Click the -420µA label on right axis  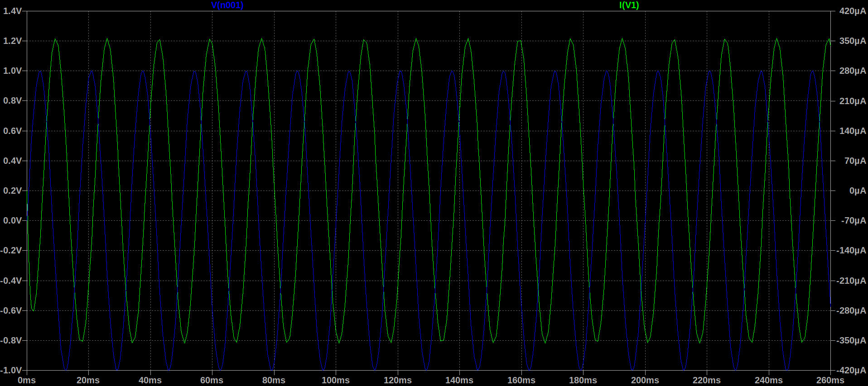(x=851, y=370)
